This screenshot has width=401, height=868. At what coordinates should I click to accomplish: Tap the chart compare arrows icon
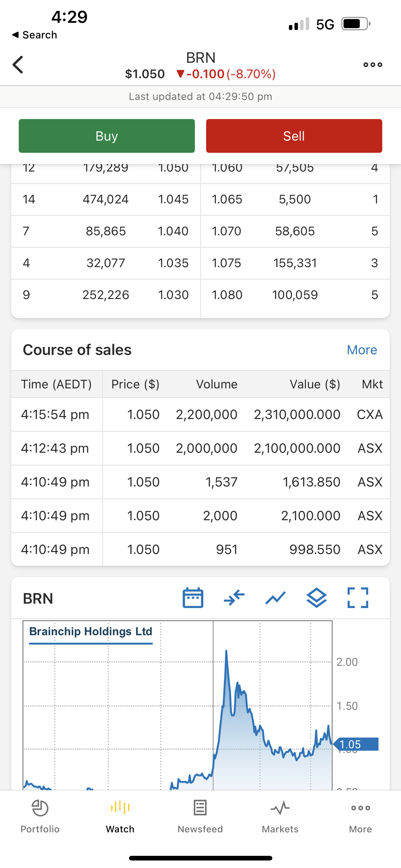(234, 598)
